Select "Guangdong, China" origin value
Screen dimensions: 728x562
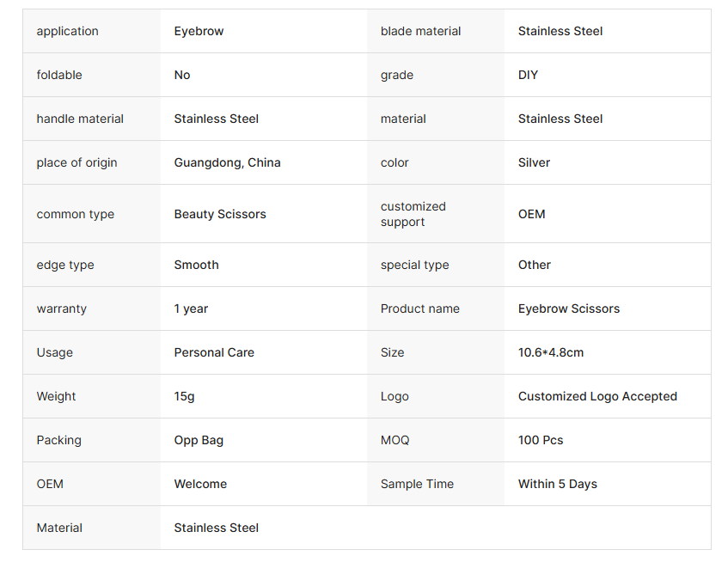point(227,162)
